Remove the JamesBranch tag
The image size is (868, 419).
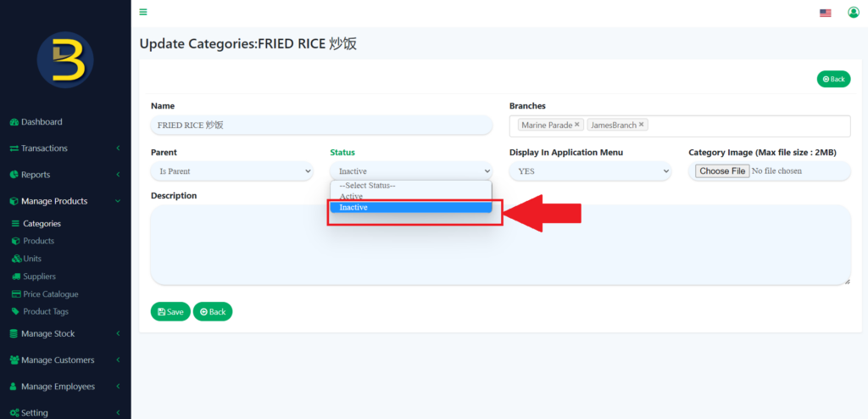pos(642,125)
